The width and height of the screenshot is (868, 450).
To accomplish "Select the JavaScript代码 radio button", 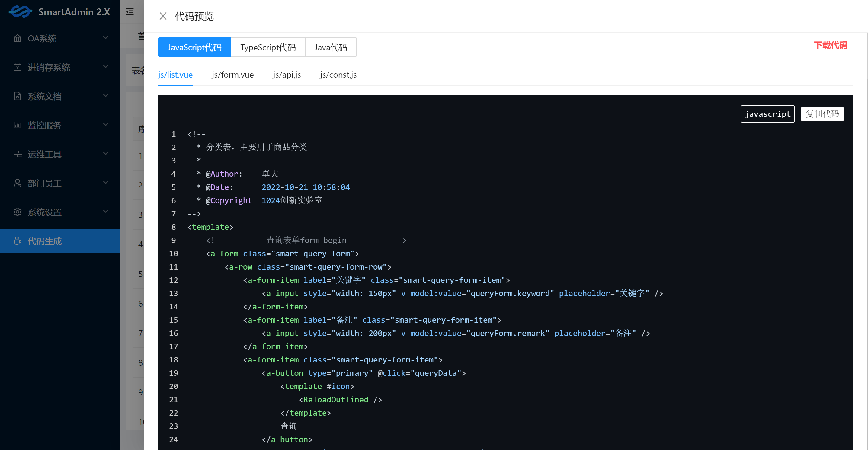I will click(x=194, y=47).
